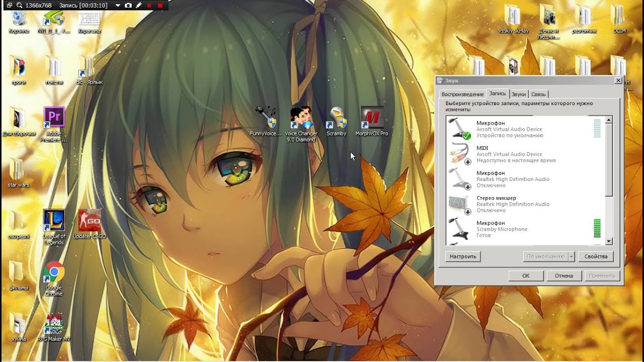Select the star wars folder

pos(19,173)
